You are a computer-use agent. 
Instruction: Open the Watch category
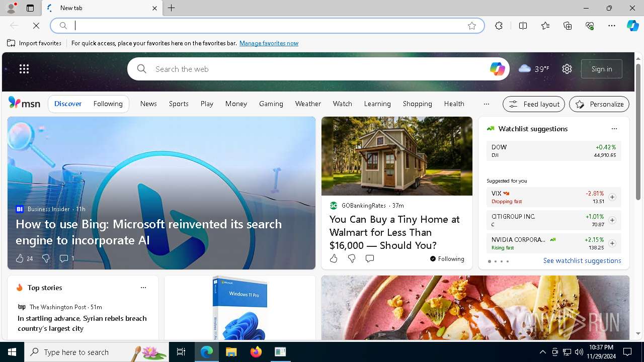[x=343, y=104]
